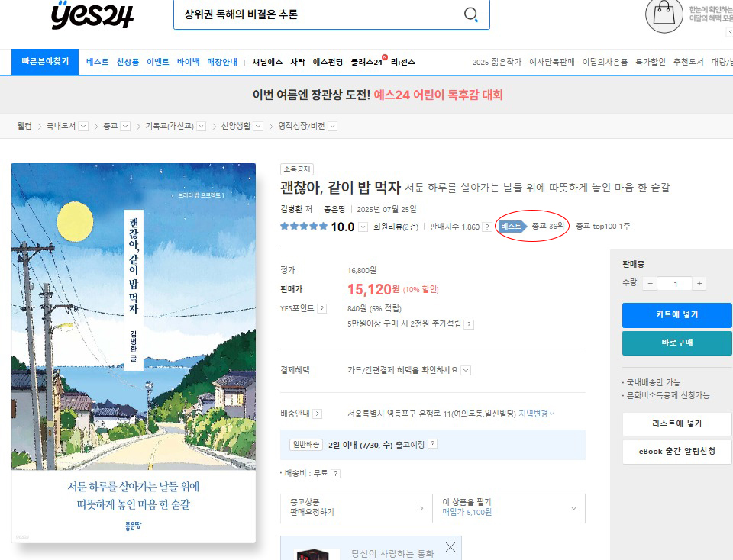
Task: Open the 2025 젊은작가 link
Action: (x=497, y=62)
